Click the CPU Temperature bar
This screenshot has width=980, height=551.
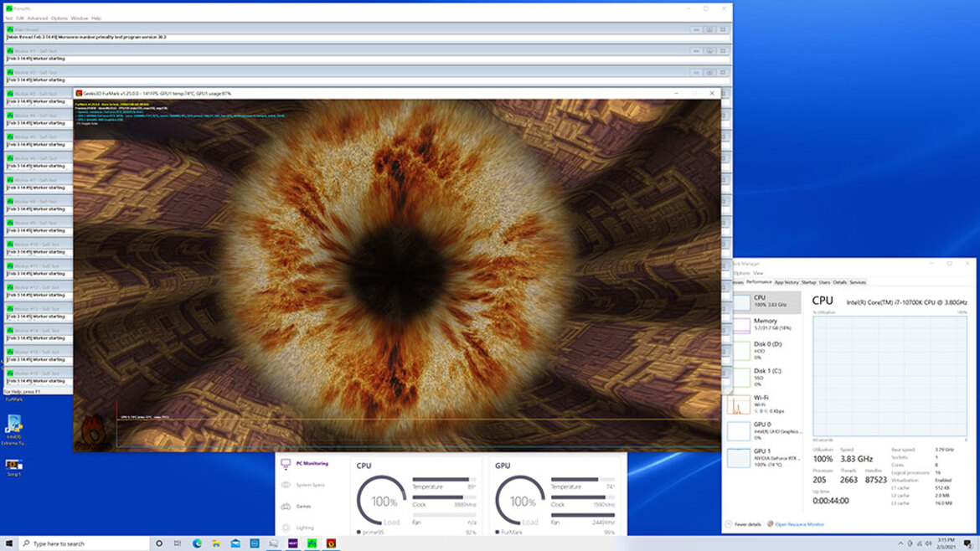[x=444, y=480]
